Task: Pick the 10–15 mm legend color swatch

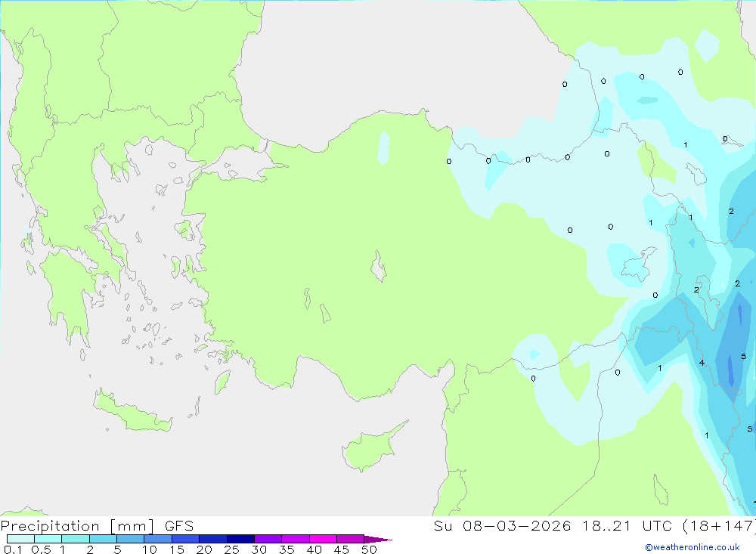Action: pyautogui.click(x=158, y=539)
